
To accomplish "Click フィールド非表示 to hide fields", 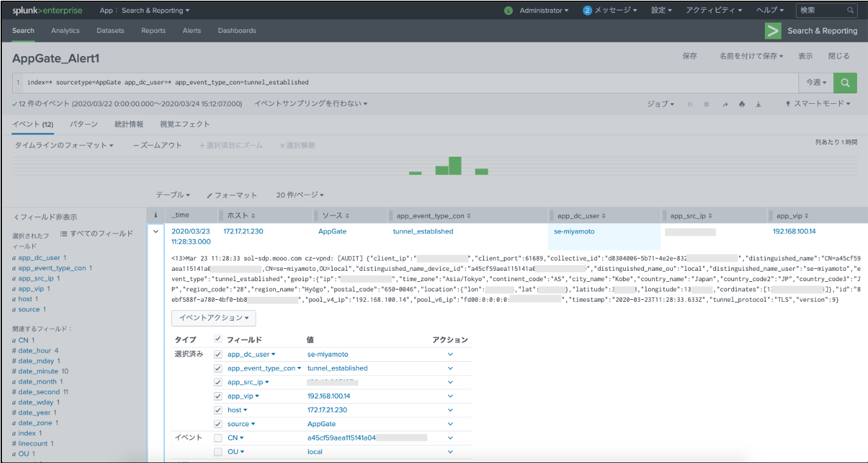I will [x=45, y=217].
